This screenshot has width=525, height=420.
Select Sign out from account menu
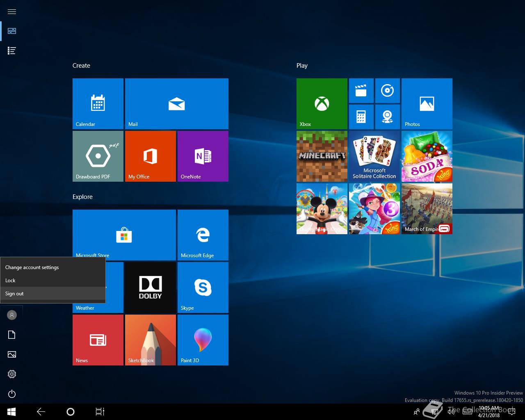tap(52, 294)
